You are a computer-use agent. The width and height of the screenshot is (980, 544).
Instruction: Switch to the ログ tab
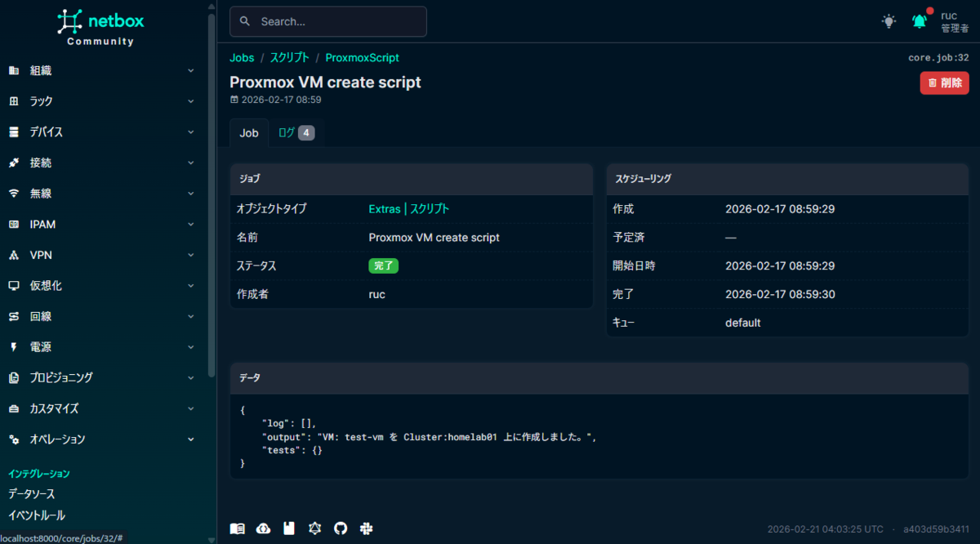coord(296,133)
